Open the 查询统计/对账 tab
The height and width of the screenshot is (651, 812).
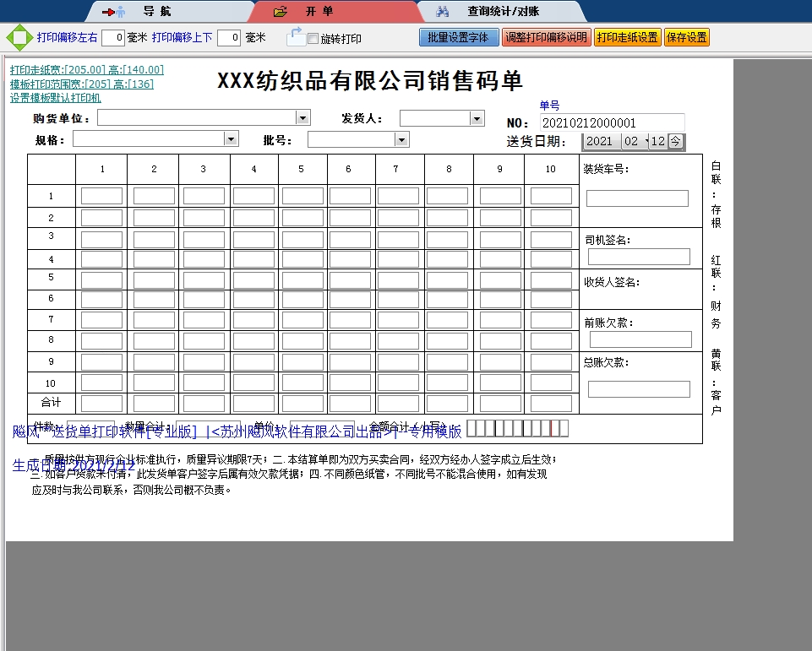pyautogui.click(x=503, y=12)
